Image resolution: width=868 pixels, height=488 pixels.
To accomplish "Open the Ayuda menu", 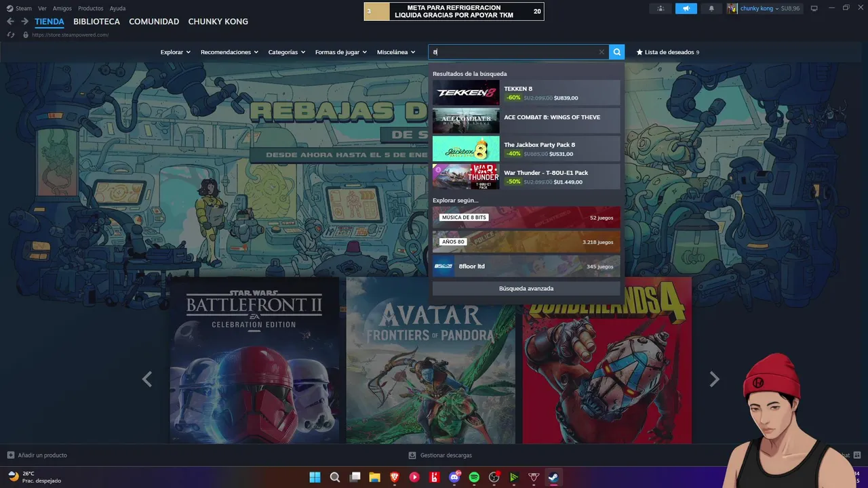I will pos(117,8).
